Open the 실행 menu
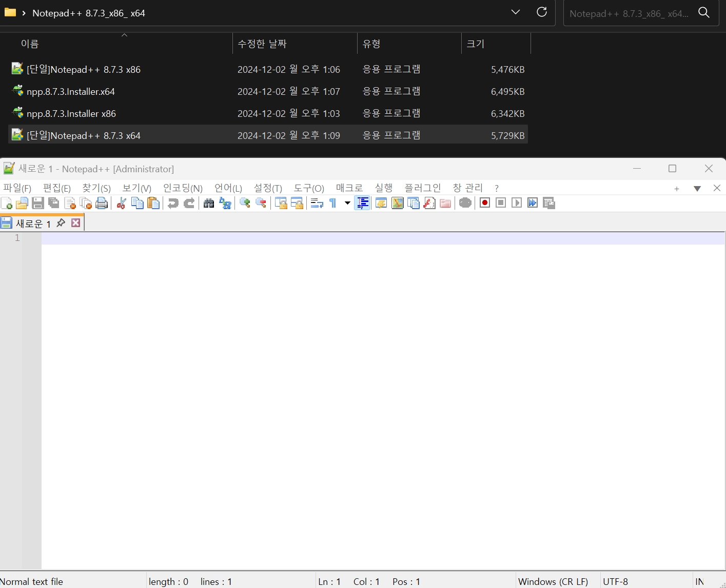The width and height of the screenshot is (726, 588). point(384,188)
